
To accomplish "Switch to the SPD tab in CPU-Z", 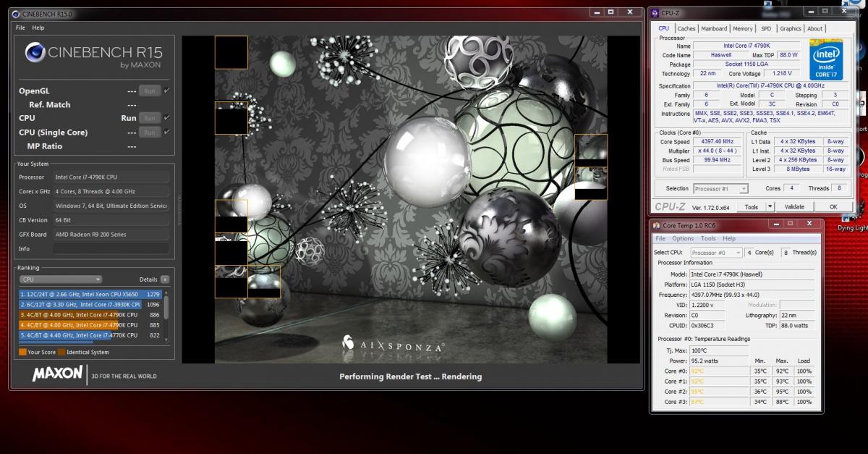I will coord(766,29).
